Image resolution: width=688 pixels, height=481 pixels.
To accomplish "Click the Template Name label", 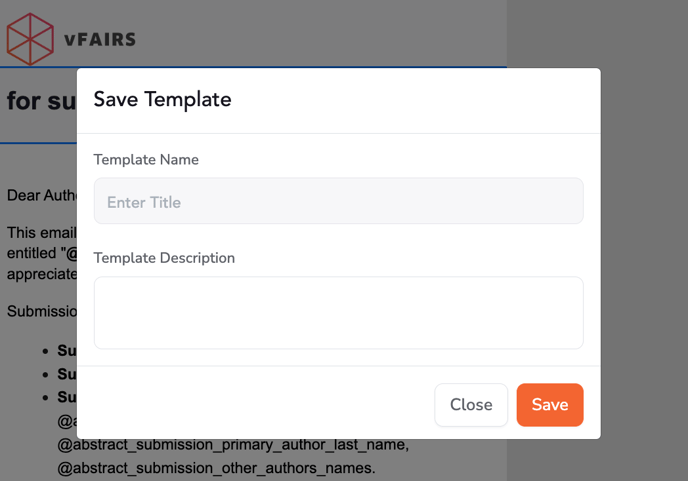I will click(x=146, y=159).
